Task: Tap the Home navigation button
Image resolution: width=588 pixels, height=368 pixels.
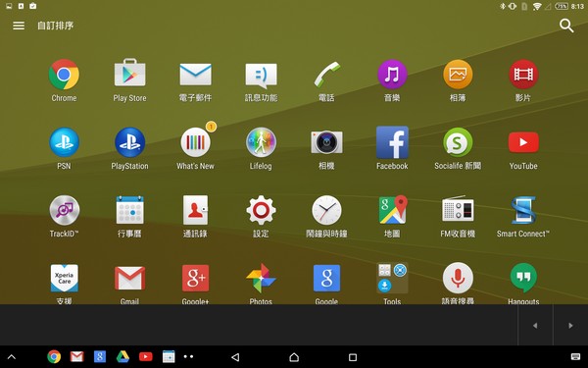Action: point(294,357)
